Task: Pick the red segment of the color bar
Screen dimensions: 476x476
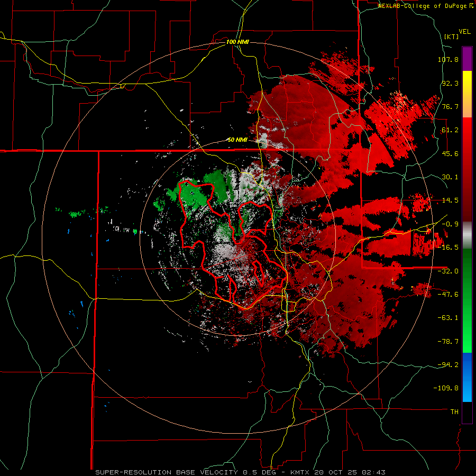Action: tap(467, 169)
